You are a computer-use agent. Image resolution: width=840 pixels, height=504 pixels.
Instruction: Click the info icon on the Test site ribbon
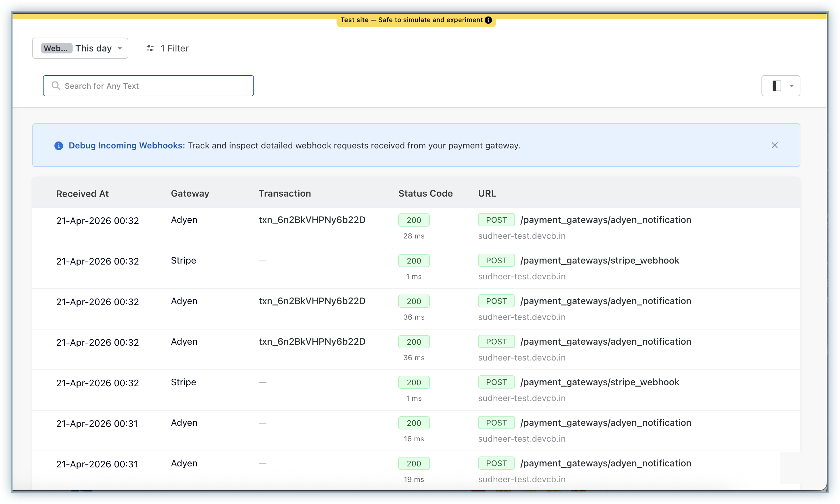click(488, 20)
